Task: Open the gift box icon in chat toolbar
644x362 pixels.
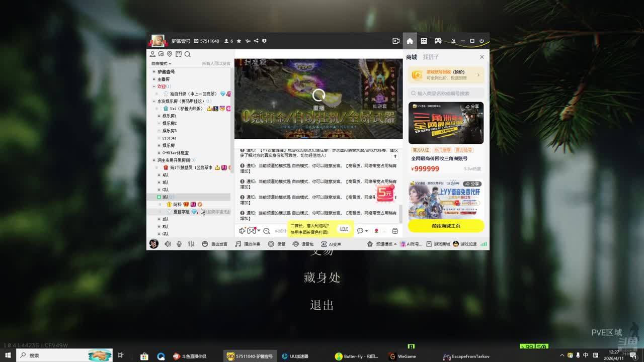Action: tap(395, 231)
